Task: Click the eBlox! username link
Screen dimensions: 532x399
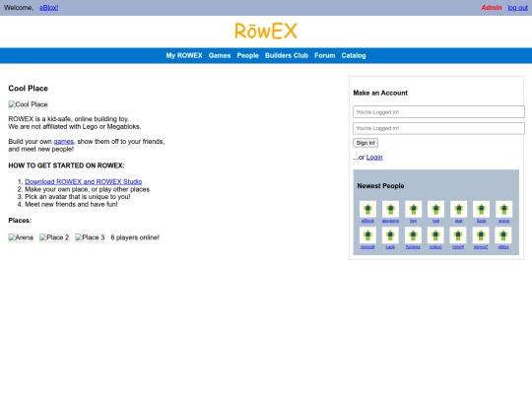Action: [x=48, y=8]
